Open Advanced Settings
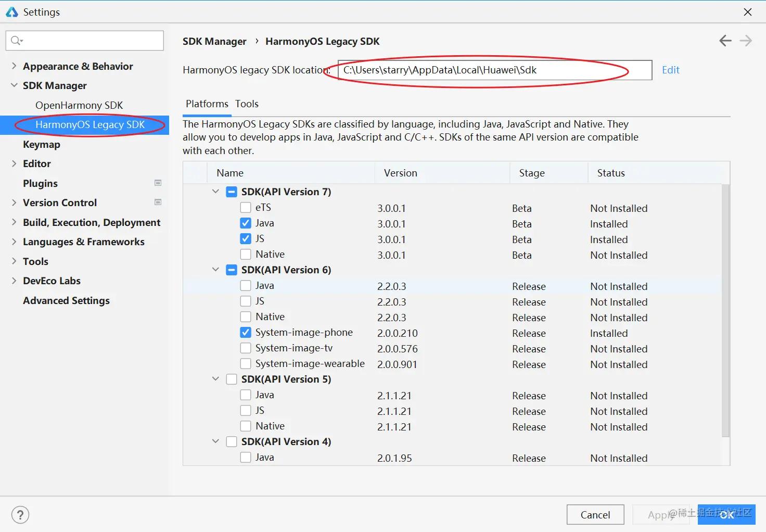Viewport: 766px width, 532px height. pyautogui.click(x=66, y=300)
